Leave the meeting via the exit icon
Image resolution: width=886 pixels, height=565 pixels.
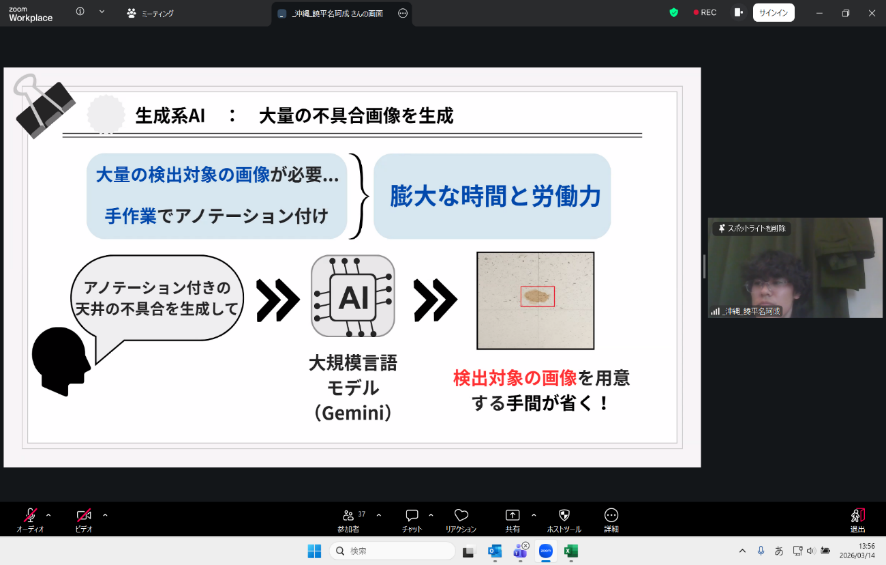point(858,516)
